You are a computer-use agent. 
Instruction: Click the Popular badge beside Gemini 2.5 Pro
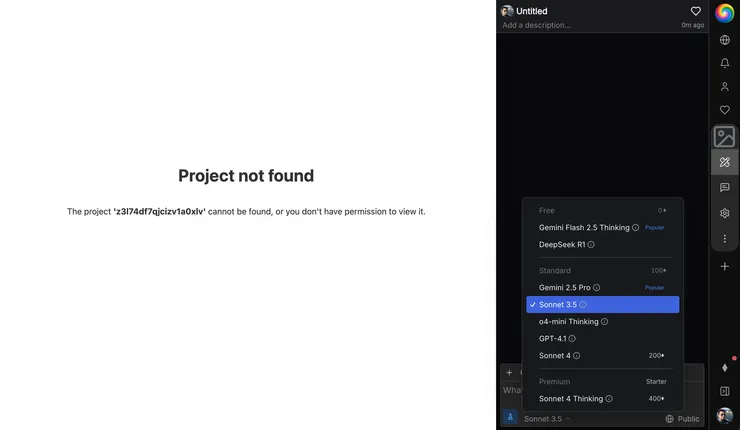pyautogui.click(x=655, y=287)
